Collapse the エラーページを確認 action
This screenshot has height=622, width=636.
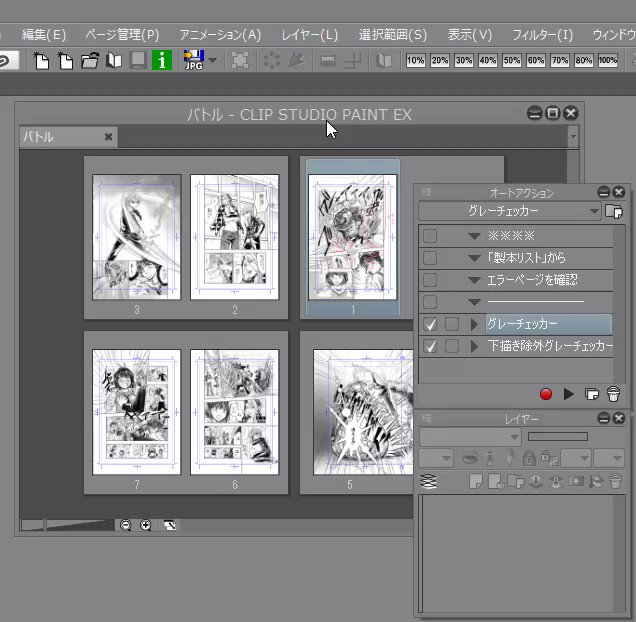(x=474, y=280)
